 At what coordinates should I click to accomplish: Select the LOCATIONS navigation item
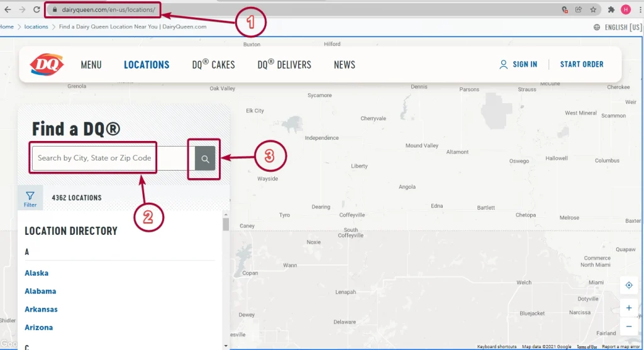click(147, 65)
